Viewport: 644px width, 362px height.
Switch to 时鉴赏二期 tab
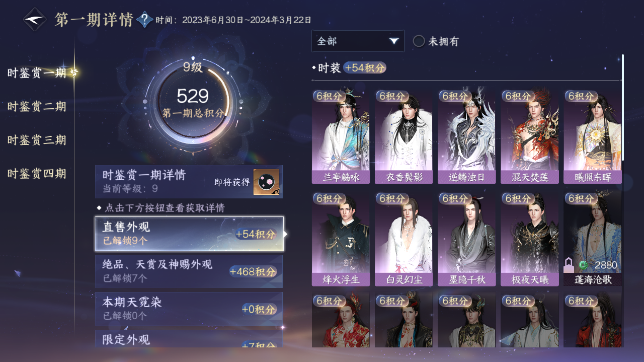tap(37, 107)
